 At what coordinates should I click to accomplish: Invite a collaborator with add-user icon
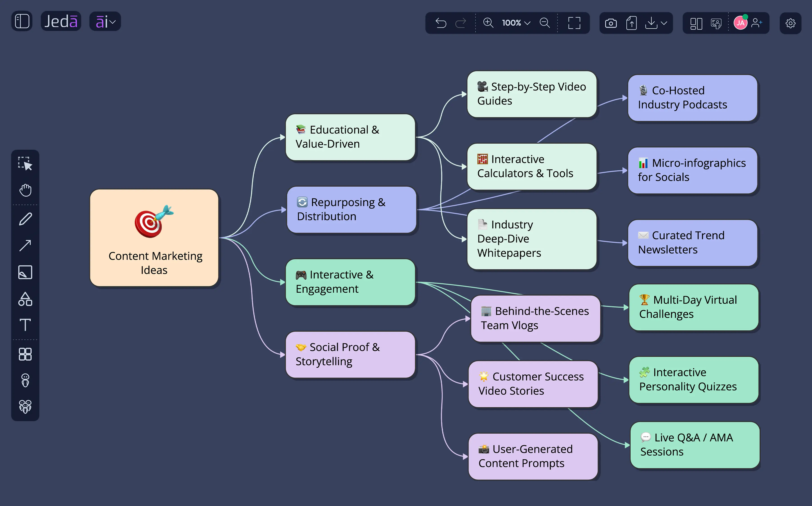(757, 23)
